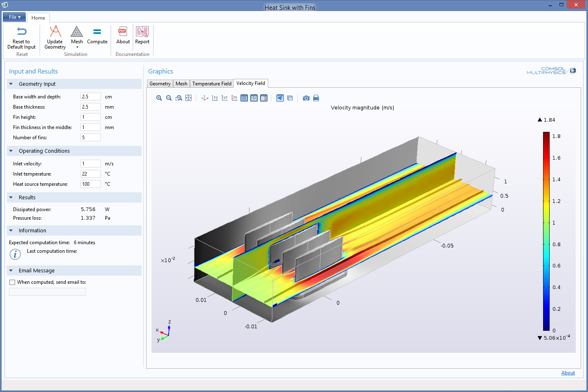Viewport: 588px width, 392px height.
Task: Enable 'When computed, send email to' checkbox
Action: click(12, 282)
